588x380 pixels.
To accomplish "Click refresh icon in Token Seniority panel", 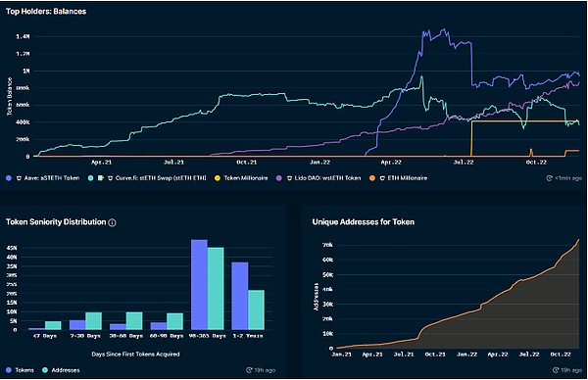I will click(x=249, y=370).
